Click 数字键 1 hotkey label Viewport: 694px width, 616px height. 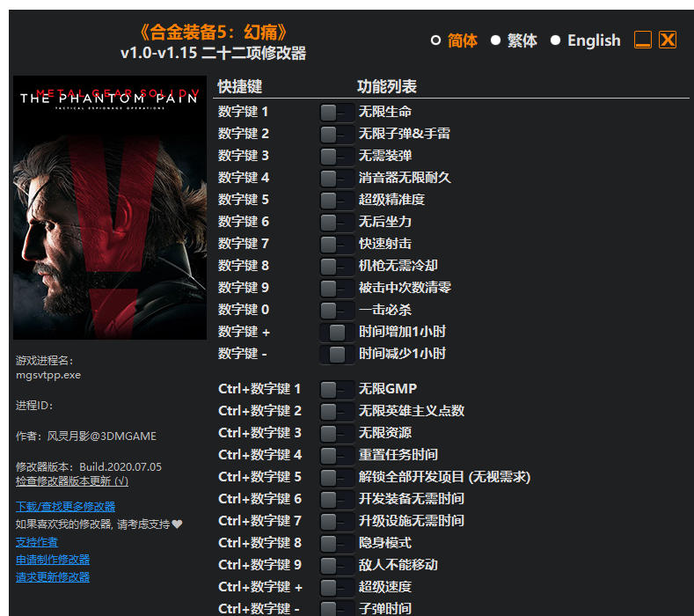(x=243, y=112)
